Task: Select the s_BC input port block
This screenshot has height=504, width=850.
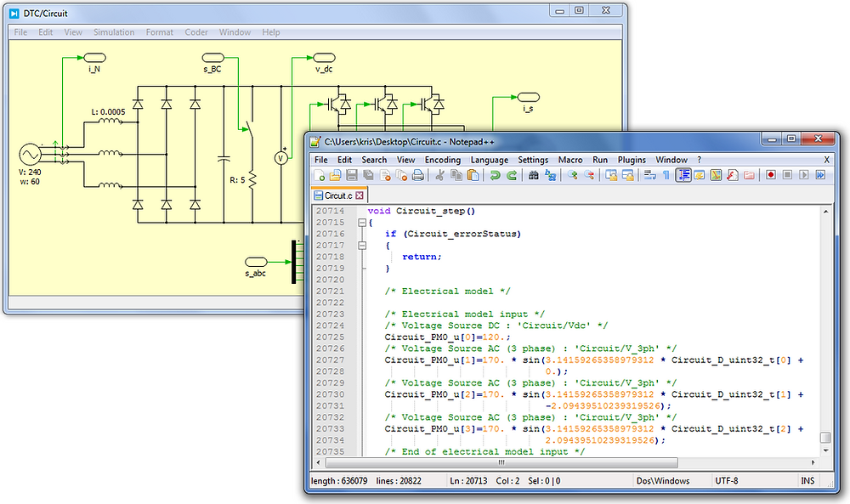Action: pyautogui.click(x=212, y=58)
